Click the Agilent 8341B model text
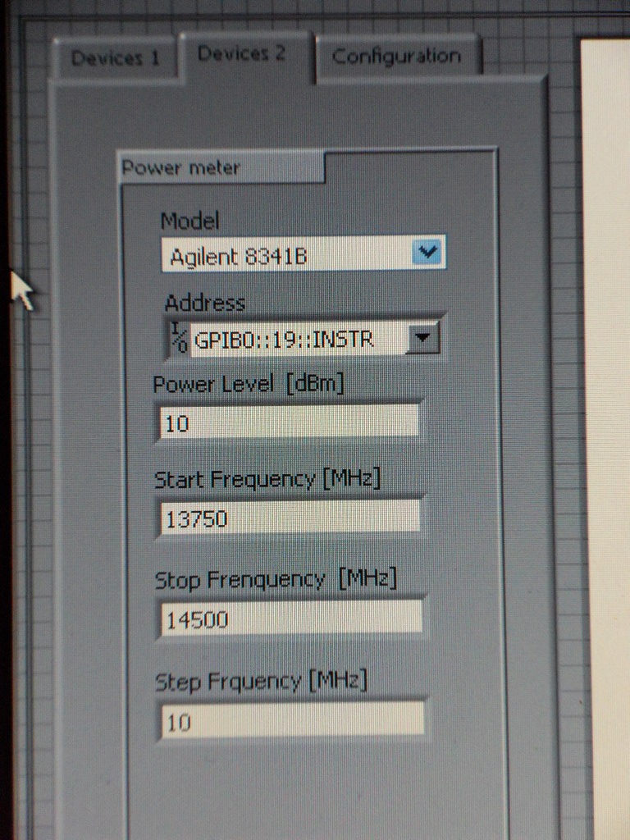The image size is (630, 840). coord(239,257)
